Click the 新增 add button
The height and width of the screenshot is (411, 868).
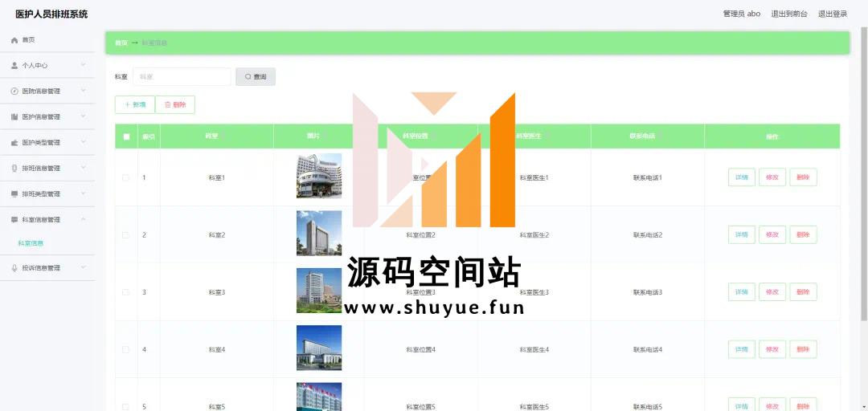click(134, 104)
